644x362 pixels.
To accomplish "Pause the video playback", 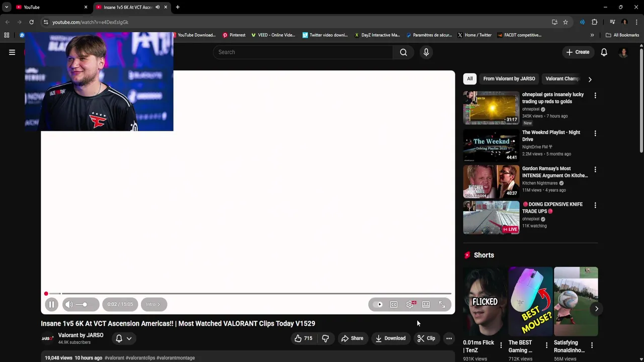I will (x=51, y=304).
